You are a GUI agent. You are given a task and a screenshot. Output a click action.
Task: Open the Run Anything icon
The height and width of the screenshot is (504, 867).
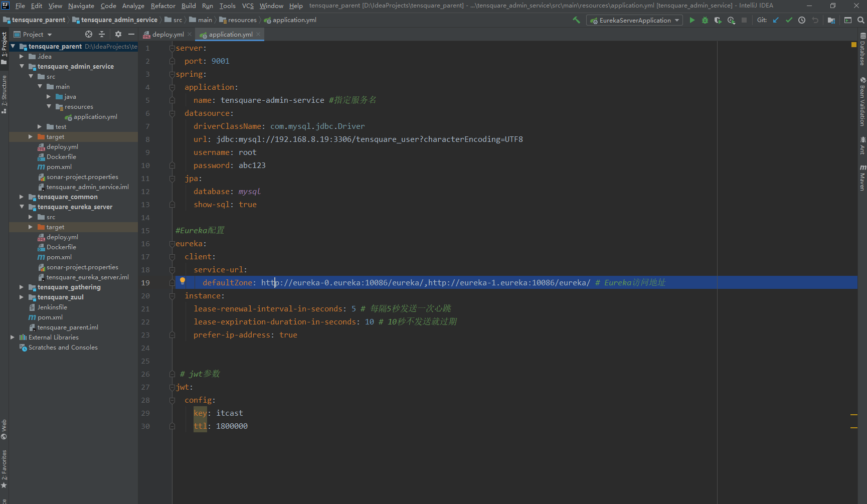pos(848,20)
